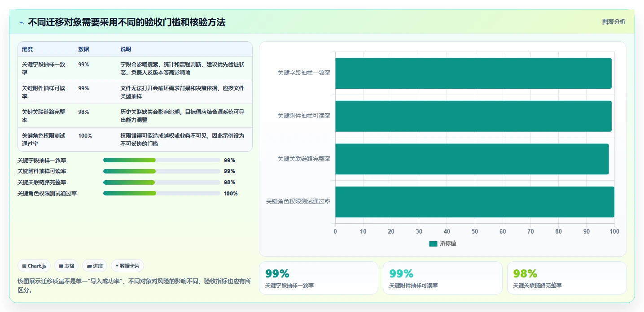Click the 图表分析 label in the header
Image resolution: width=644 pixels, height=312 pixels.
pyautogui.click(x=613, y=22)
